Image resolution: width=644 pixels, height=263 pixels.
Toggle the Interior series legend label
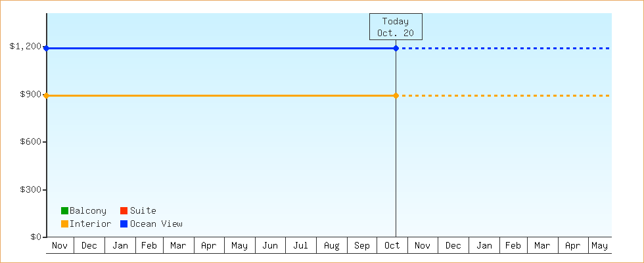point(90,224)
